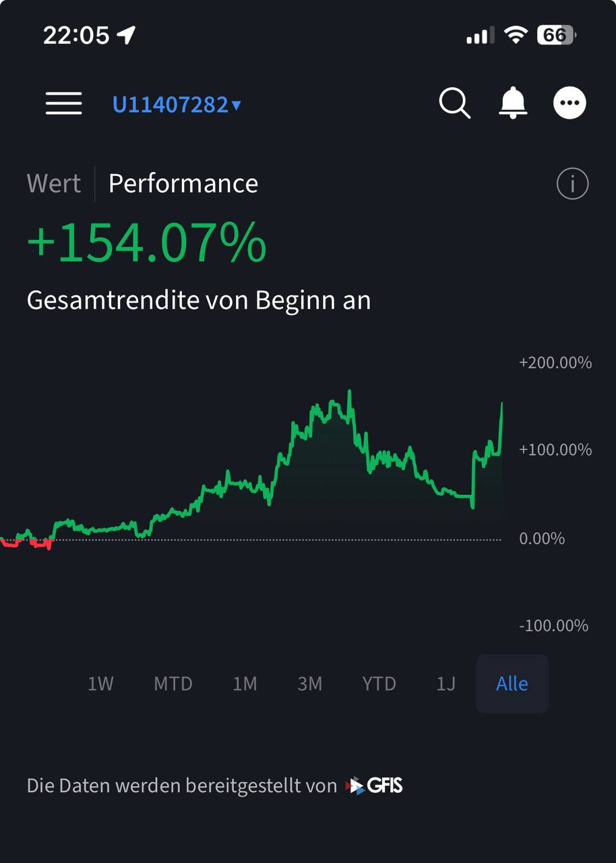The width and height of the screenshot is (616, 863).
Task: Tap the info circle icon
Action: tap(572, 184)
